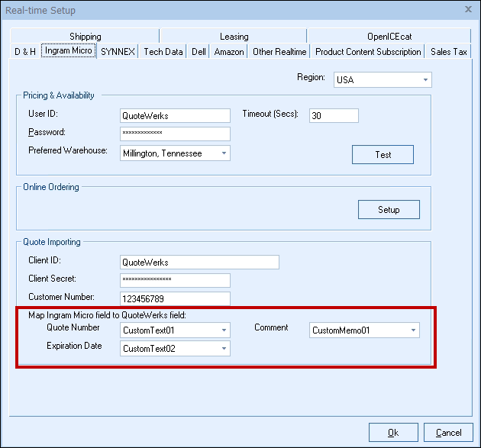Image resolution: width=481 pixels, height=448 pixels.
Task: Open the Region dropdown showing USA
Action: 383,79
